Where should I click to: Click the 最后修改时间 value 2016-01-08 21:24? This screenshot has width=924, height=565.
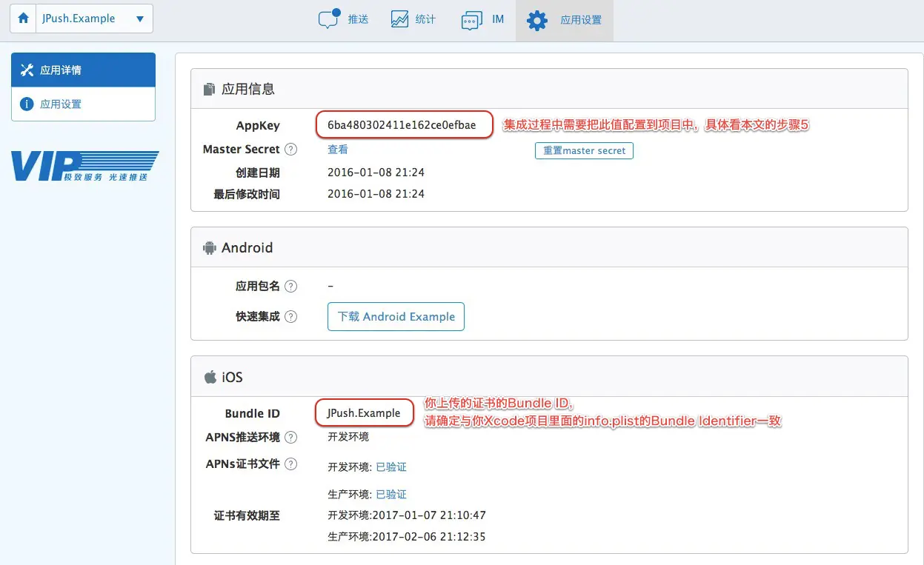click(376, 194)
